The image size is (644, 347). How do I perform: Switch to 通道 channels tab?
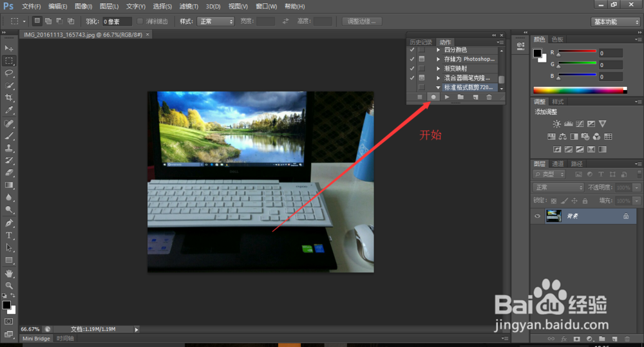(x=558, y=164)
